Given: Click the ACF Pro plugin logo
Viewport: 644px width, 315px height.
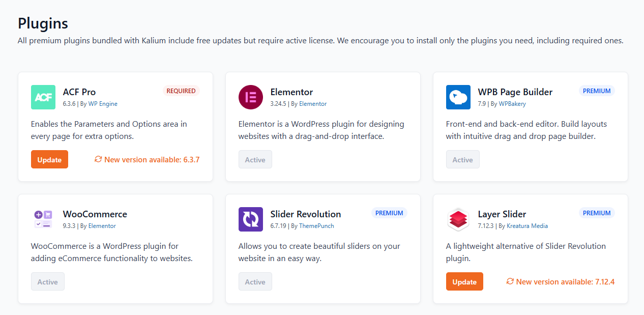Looking at the screenshot, I should point(43,97).
